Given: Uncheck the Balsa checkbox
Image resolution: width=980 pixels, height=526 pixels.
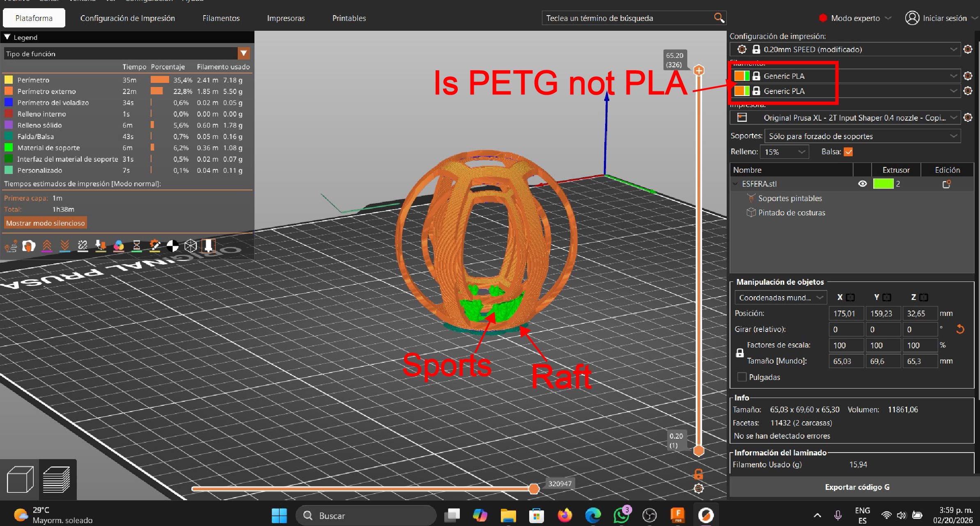Looking at the screenshot, I should (x=848, y=152).
